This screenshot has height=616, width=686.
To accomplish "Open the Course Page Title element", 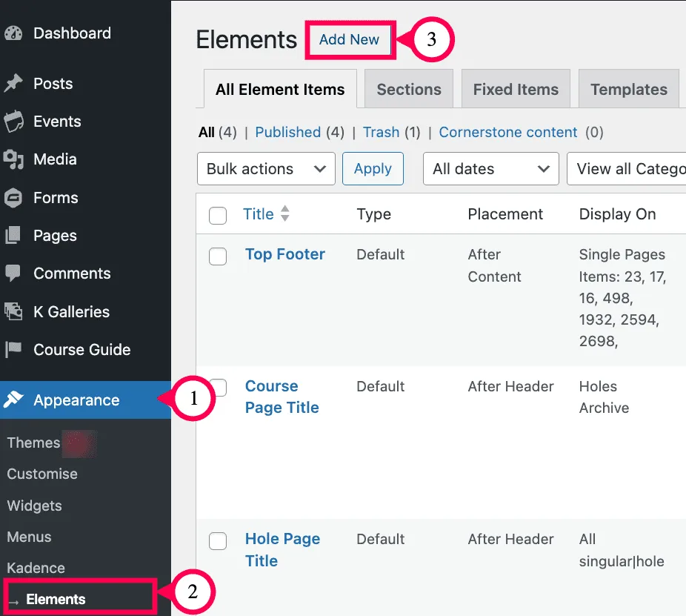I will coord(282,397).
